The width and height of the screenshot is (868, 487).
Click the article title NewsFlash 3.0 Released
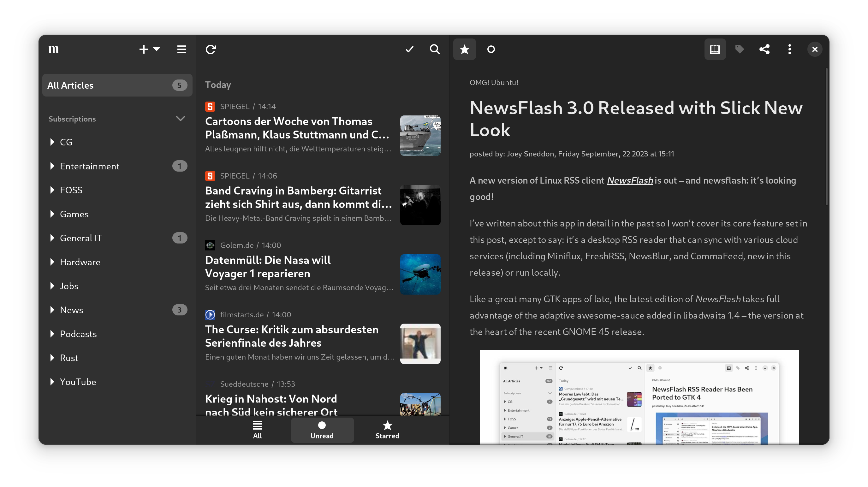pyautogui.click(x=636, y=119)
